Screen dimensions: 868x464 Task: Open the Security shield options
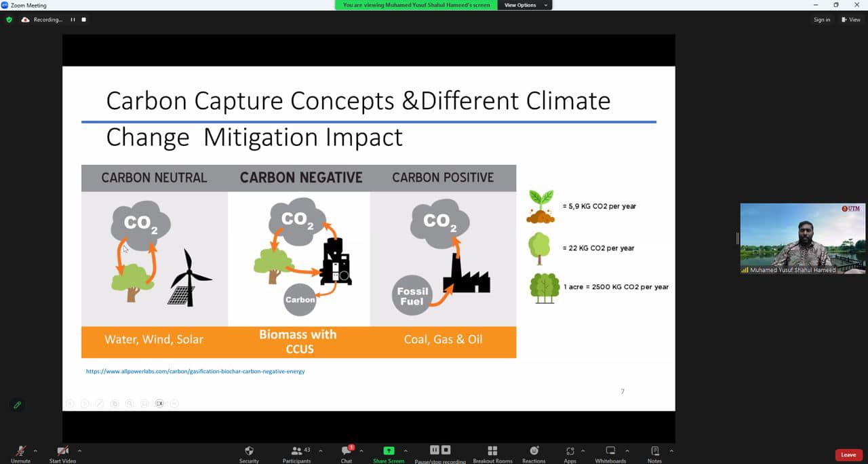click(249, 453)
